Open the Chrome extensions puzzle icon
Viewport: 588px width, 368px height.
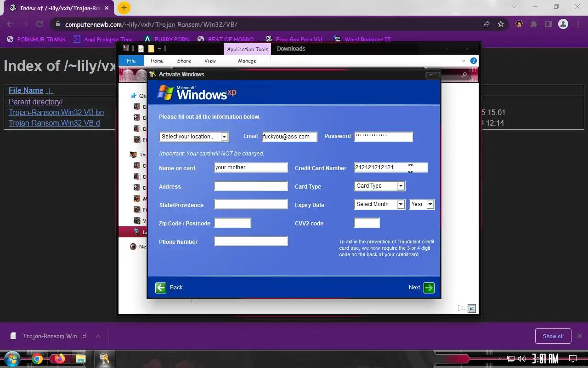click(x=533, y=24)
